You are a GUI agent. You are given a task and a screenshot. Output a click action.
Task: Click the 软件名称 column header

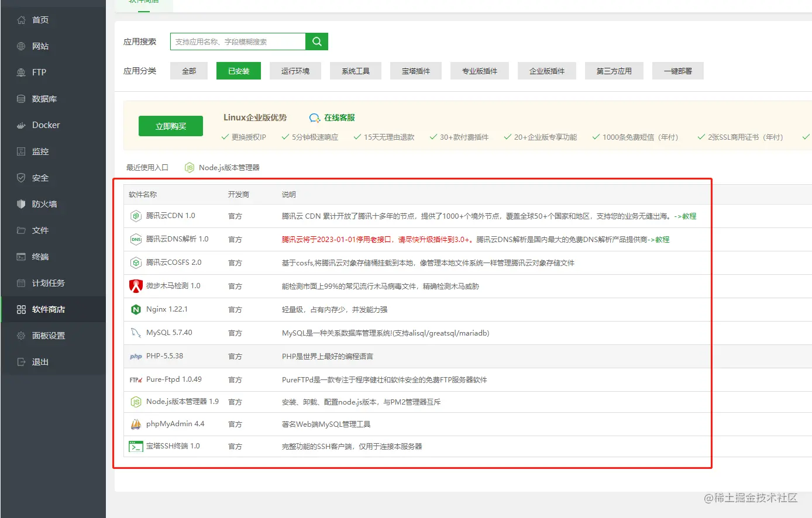143,195
